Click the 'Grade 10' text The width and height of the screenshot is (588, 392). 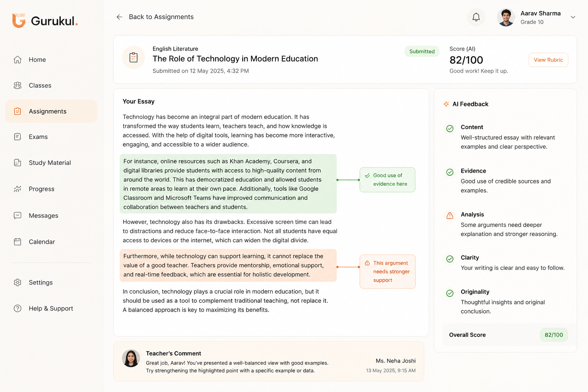532,22
